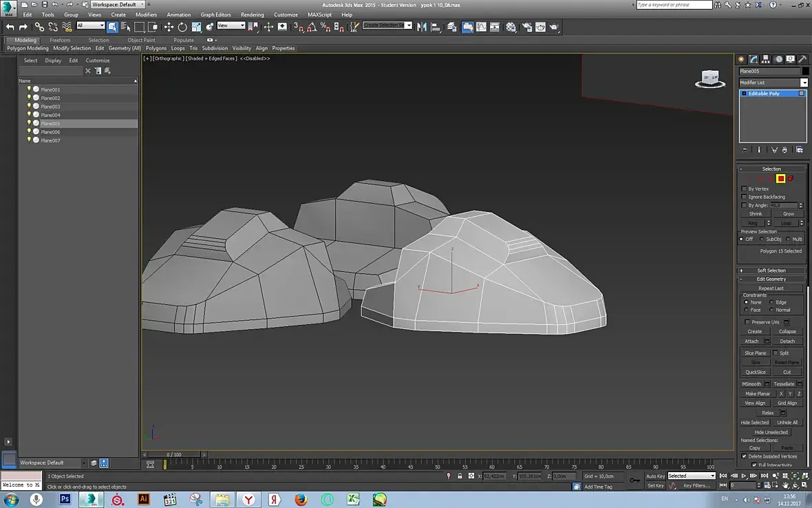
Task: Select the Edge constraint radio button
Action: tap(771, 302)
